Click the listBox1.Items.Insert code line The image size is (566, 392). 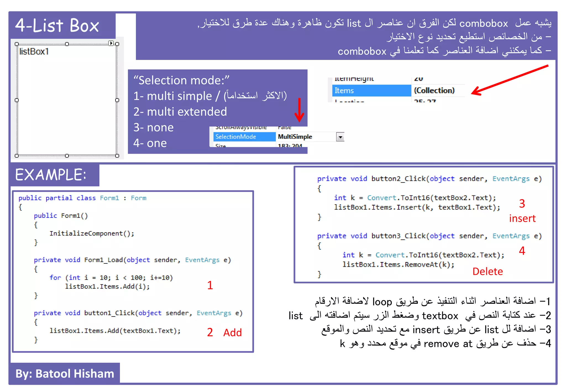417,207
